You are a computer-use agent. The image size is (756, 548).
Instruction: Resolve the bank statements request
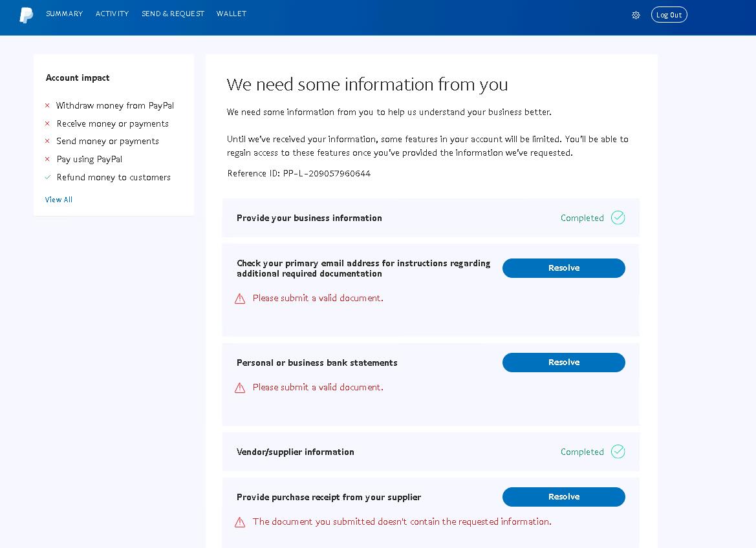tap(564, 363)
